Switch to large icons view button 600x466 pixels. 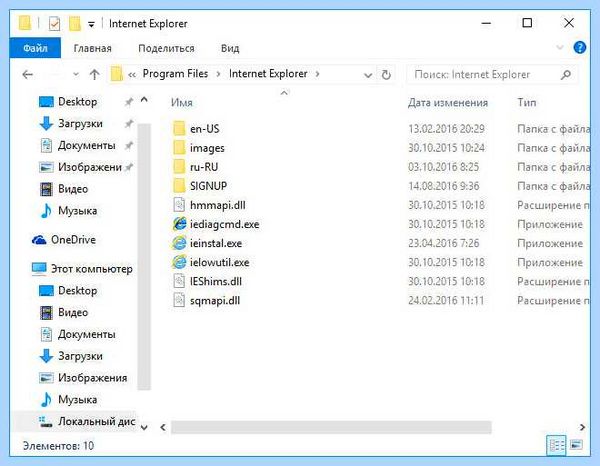(576, 445)
